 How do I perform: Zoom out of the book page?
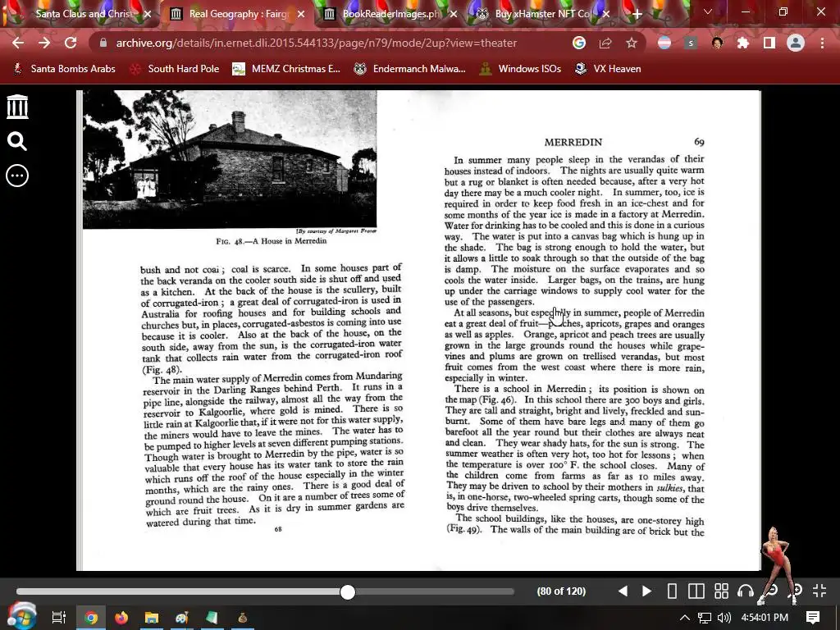(x=771, y=591)
